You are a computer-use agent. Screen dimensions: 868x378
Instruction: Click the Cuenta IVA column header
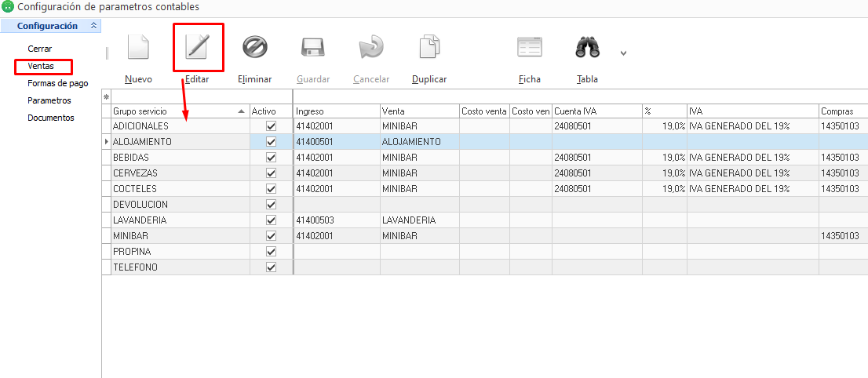click(x=596, y=111)
